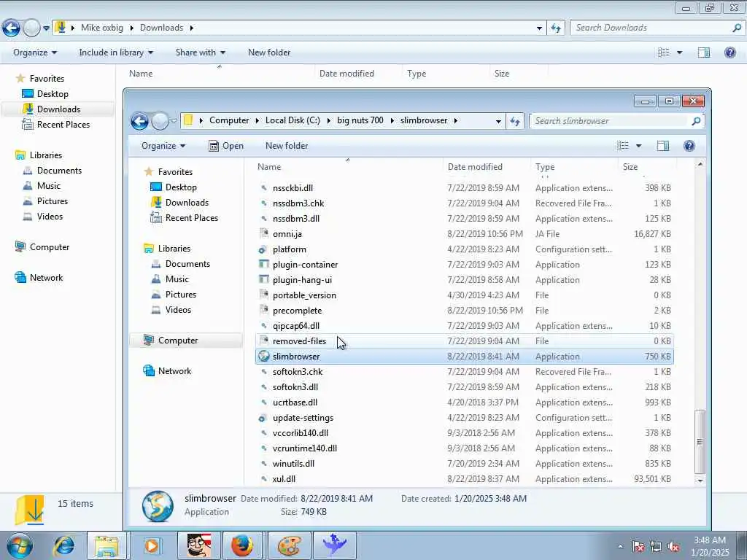Change your view in Downloads window

coord(664,52)
